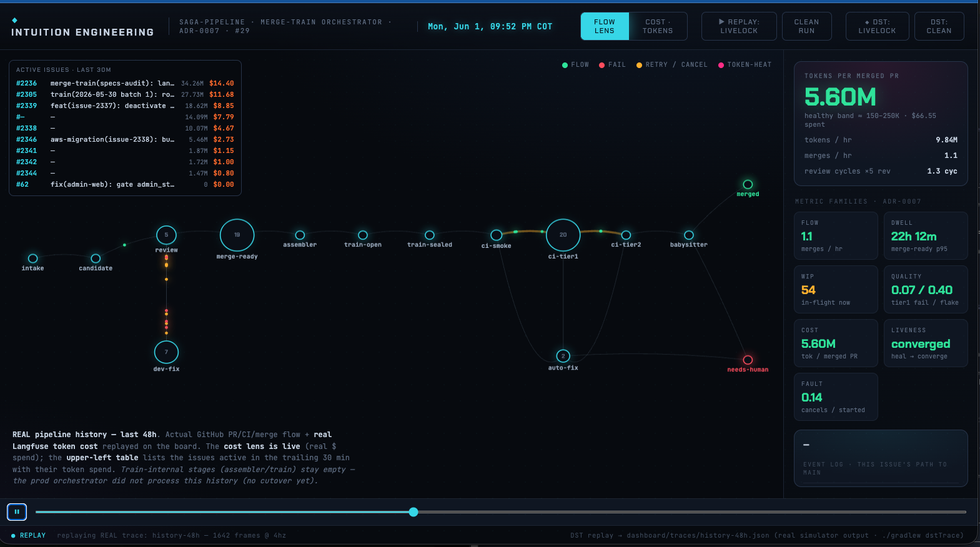
Task: Click the review cycles 1.3 cyc value
Action: point(942,171)
